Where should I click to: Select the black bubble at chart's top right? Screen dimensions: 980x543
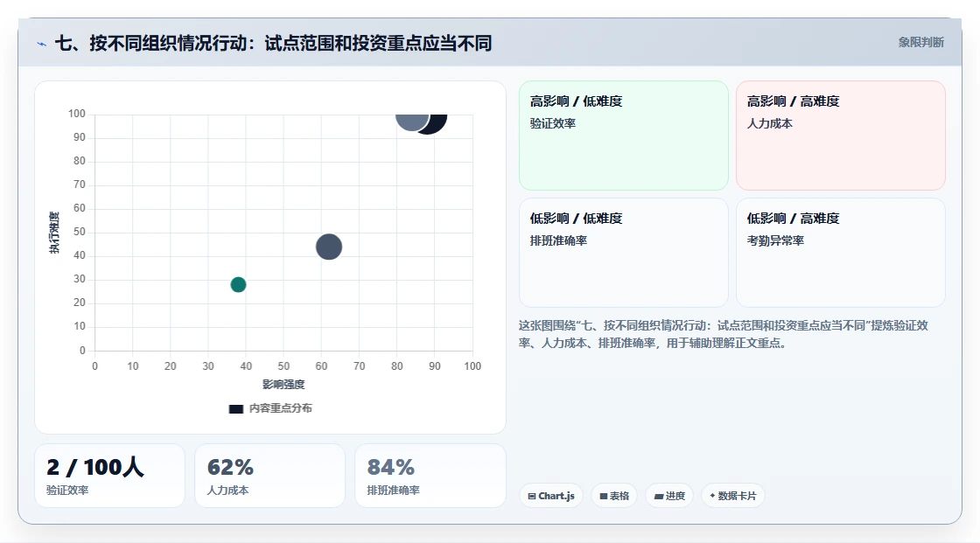(438, 123)
